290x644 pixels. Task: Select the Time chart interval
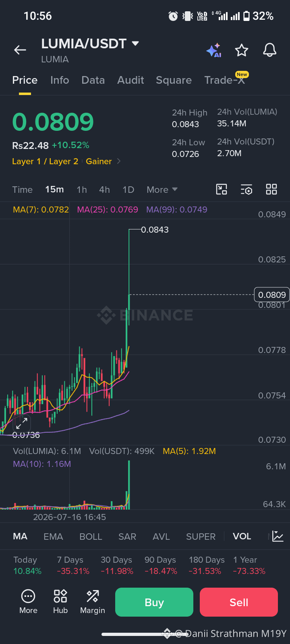click(x=22, y=190)
